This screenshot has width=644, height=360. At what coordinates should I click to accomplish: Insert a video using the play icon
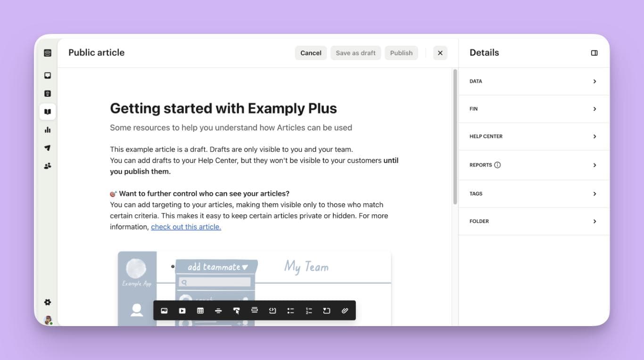pyautogui.click(x=182, y=311)
